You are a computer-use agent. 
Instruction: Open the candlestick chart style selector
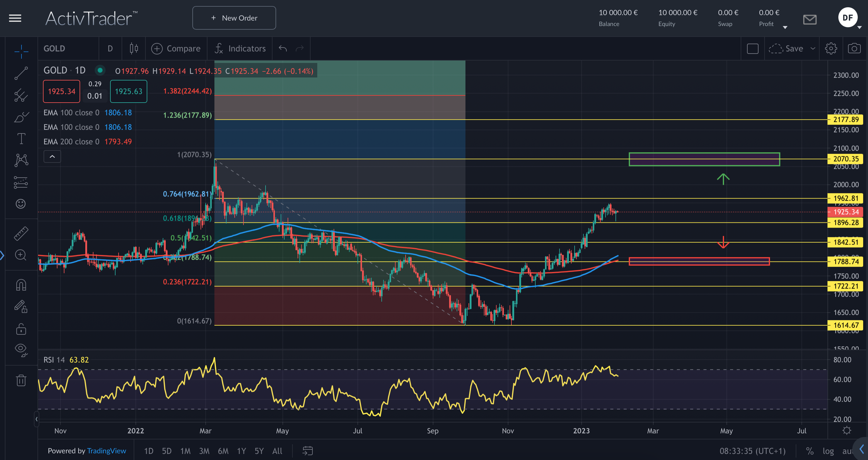click(x=134, y=48)
